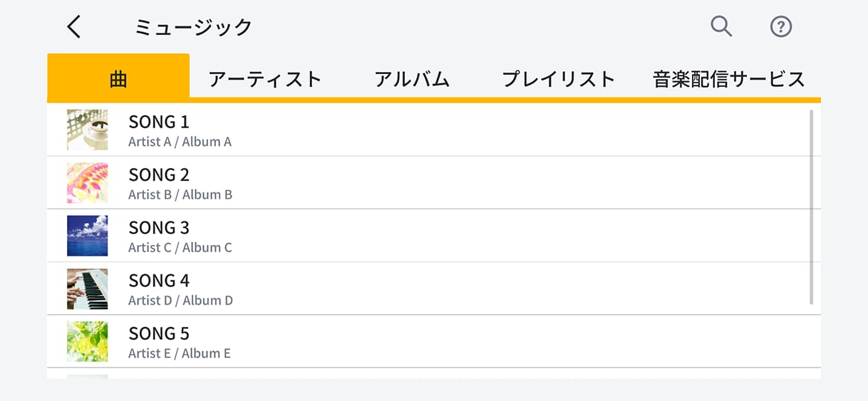Tap the SONG 1 coffee cup artwork
The height and width of the screenshot is (401, 868).
tap(88, 130)
